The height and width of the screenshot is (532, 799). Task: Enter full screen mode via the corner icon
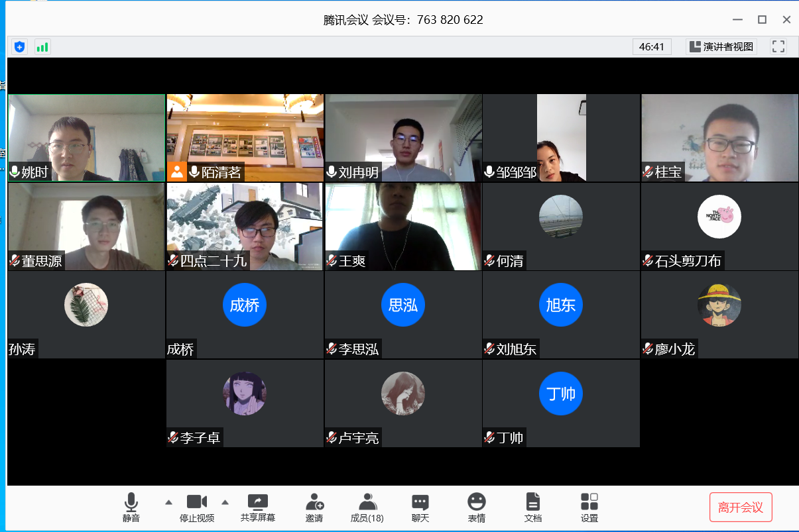pos(778,46)
